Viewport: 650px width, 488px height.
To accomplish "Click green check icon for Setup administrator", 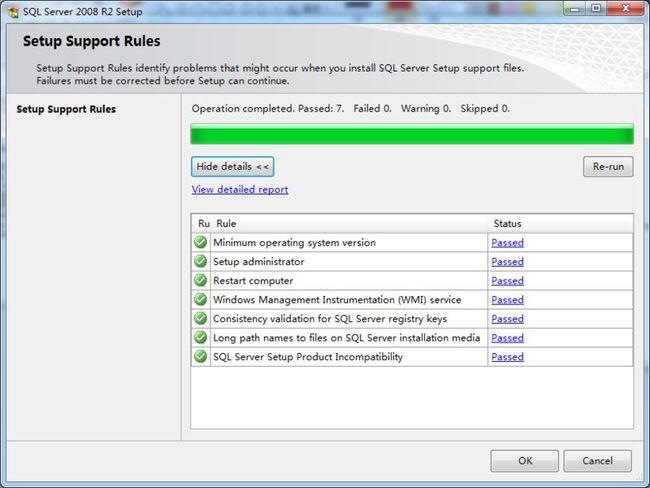I will click(x=201, y=261).
